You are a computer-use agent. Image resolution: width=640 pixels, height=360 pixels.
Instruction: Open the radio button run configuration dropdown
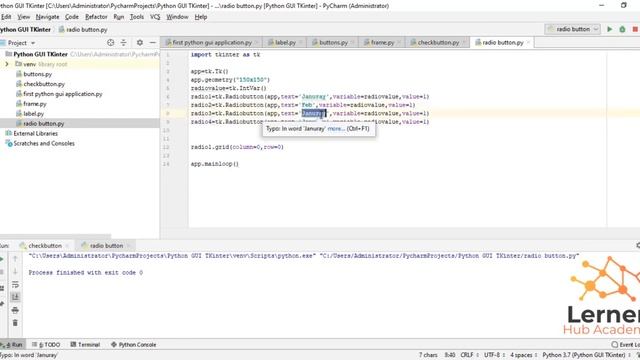click(x=572, y=29)
